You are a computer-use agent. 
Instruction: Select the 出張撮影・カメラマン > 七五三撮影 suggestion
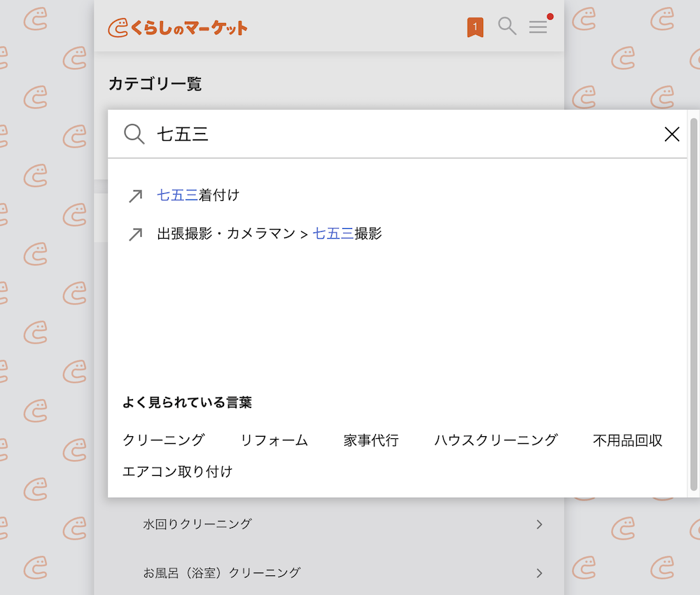269,234
